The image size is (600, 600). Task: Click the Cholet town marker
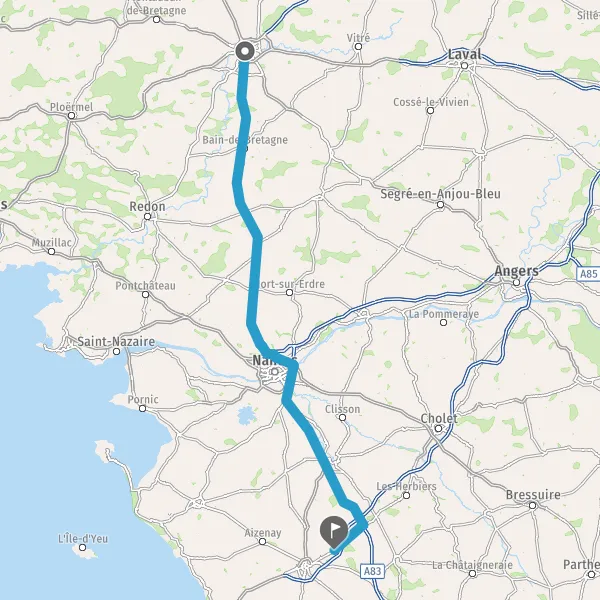point(439,429)
